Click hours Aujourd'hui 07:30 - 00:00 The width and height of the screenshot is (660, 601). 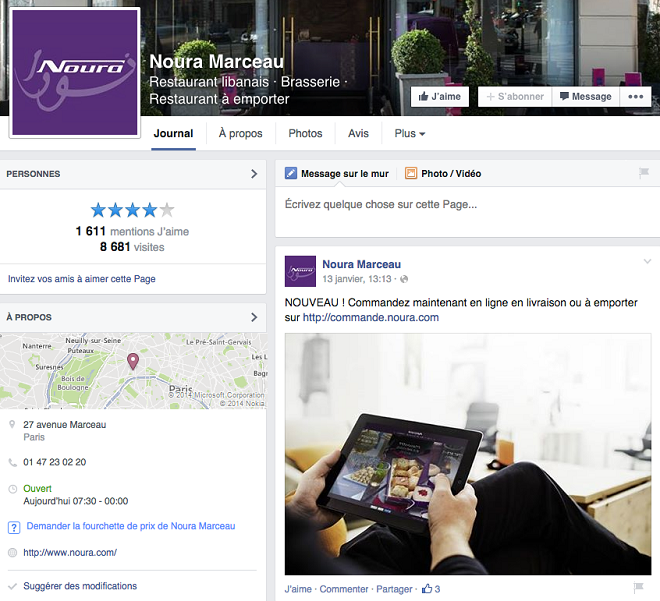tap(76, 501)
